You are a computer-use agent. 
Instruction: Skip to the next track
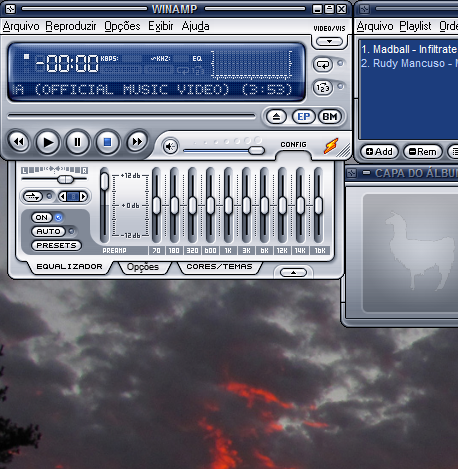[x=137, y=142]
